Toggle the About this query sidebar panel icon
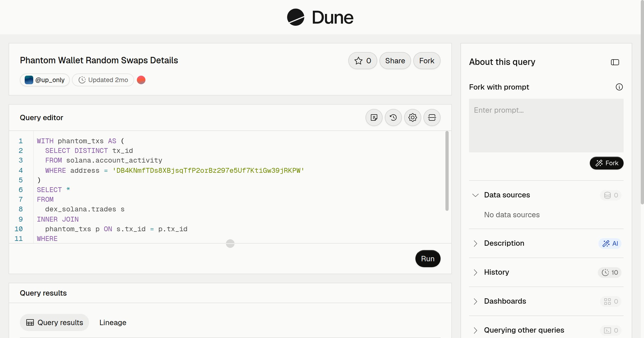This screenshot has height=338, width=644. 615,62
